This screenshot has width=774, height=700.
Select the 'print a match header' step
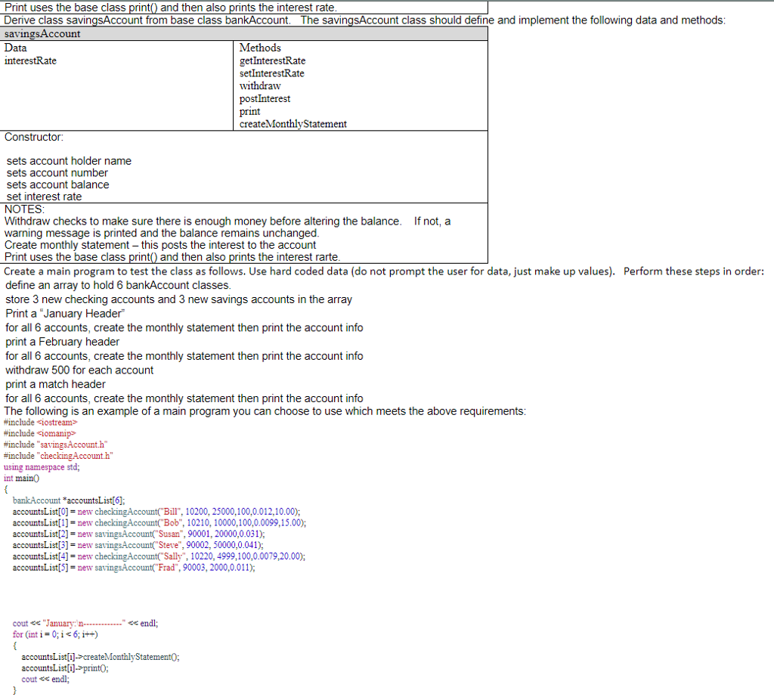56,384
